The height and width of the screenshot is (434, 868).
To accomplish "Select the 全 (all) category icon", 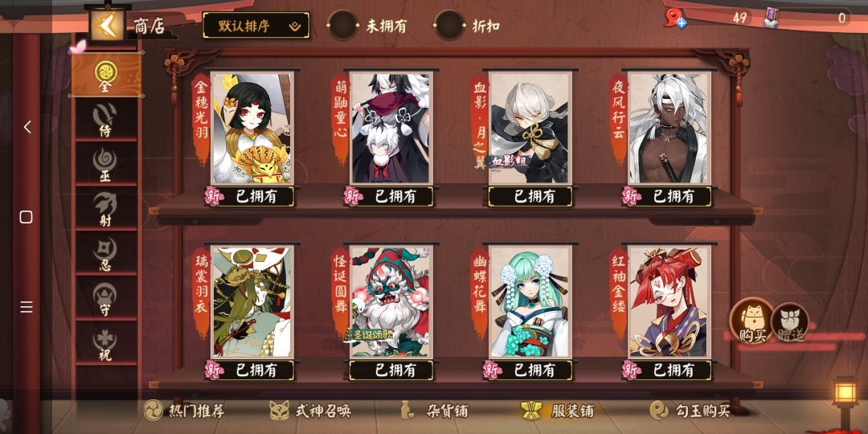I will (106, 74).
